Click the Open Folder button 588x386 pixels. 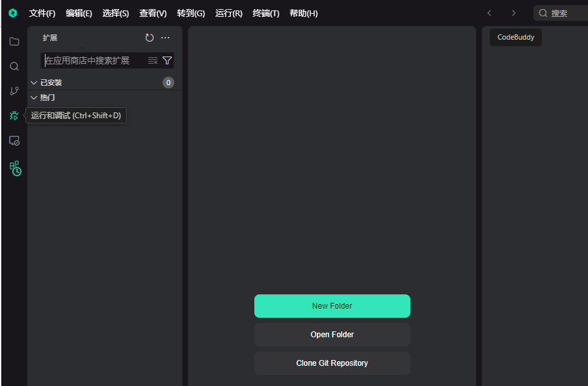[x=332, y=335]
